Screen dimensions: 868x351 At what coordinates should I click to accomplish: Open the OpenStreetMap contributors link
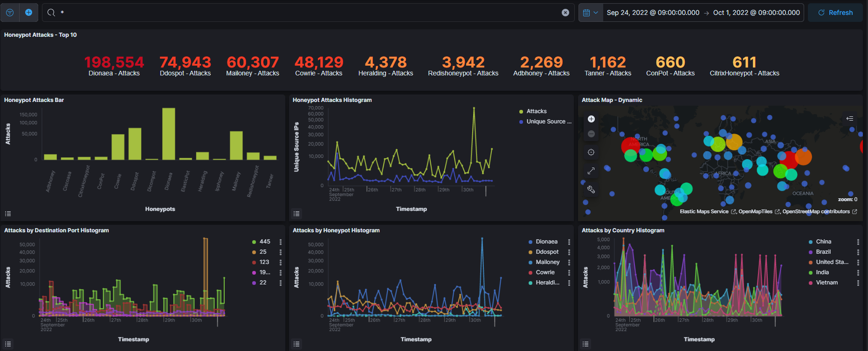tap(816, 211)
